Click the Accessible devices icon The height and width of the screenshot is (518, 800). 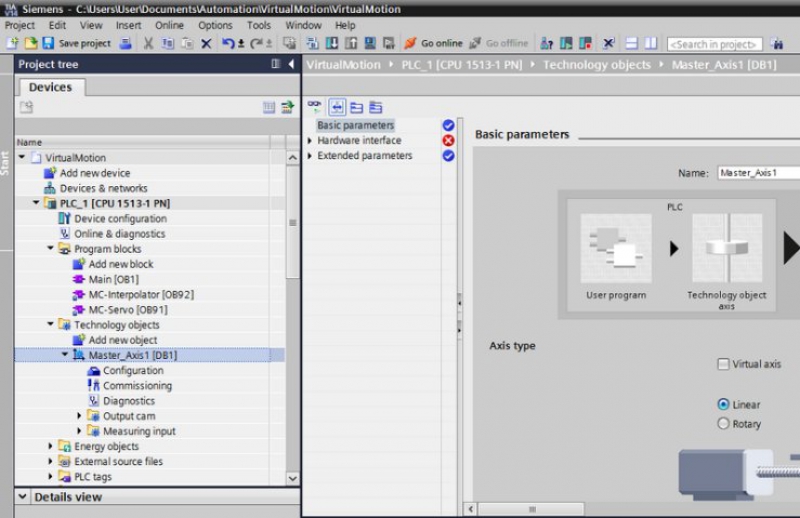tap(547, 43)
